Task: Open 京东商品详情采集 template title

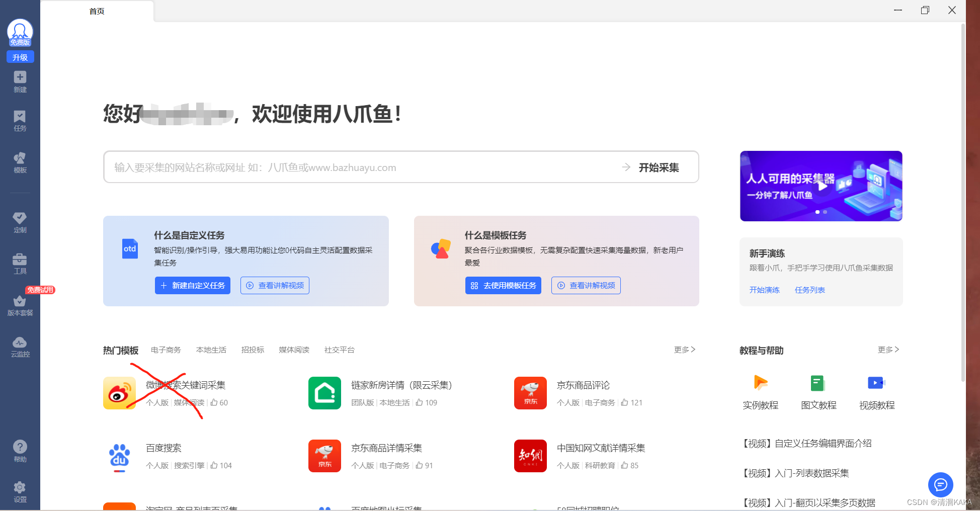Action: click(x=386, y=448)
